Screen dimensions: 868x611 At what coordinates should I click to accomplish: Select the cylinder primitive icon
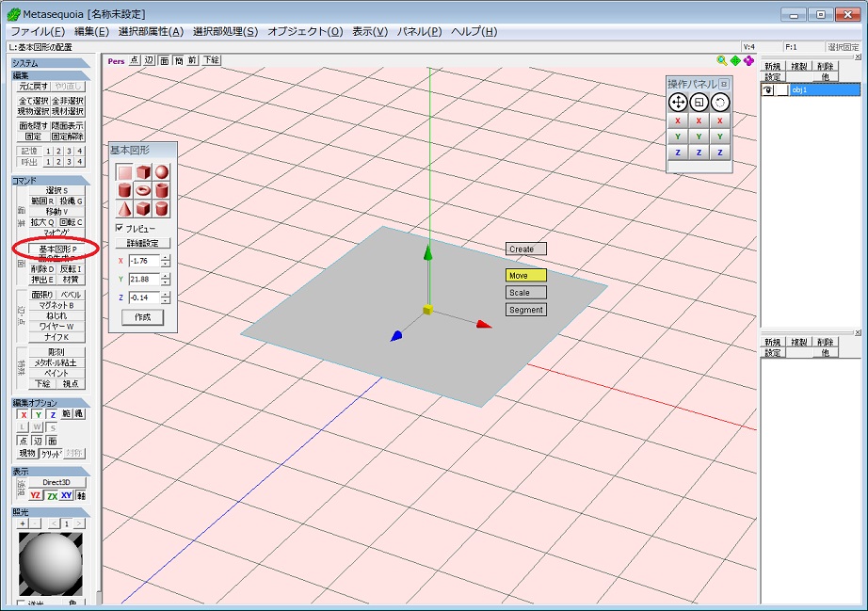click(x=123, y=190)
